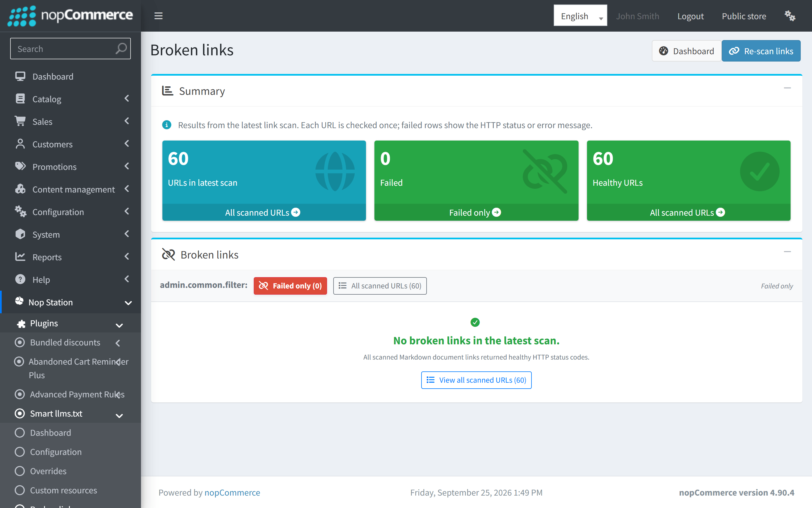This screenshot has width=812, height=508.
Task: Collapse the Nop Station menu chevron
Action: [128, 303]
